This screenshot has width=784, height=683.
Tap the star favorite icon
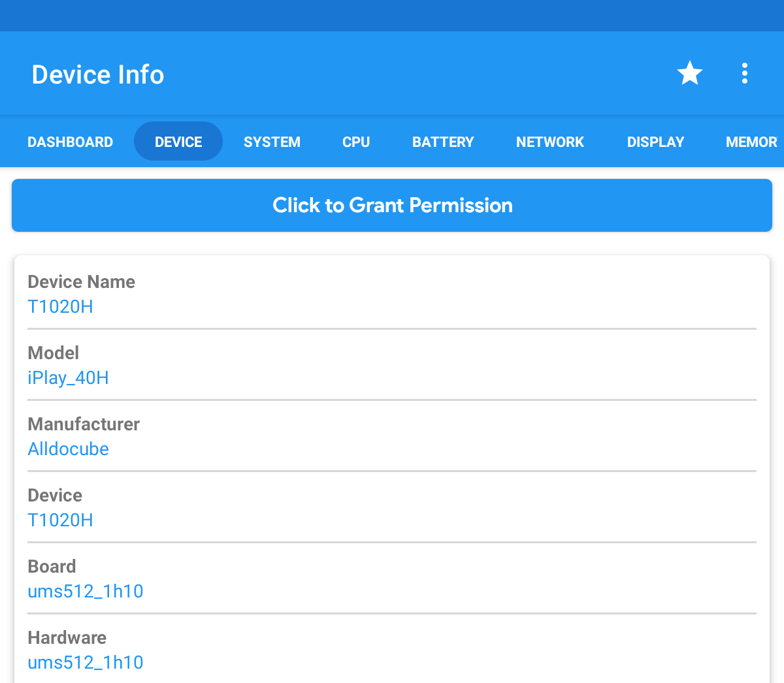pos(689,73)
